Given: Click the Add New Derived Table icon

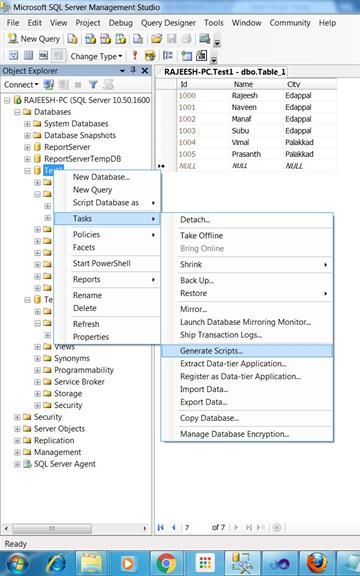Looking at the screenshot, I should 201,56.
